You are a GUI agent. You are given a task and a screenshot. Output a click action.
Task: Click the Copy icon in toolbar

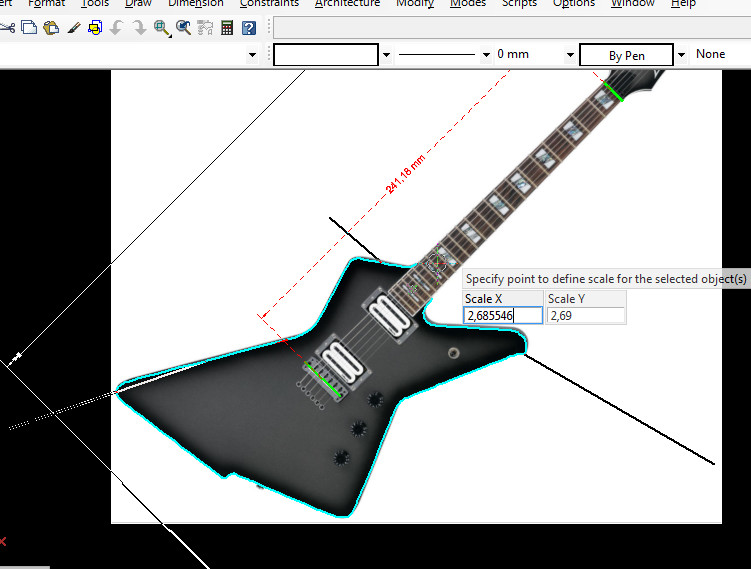[x=29, y=27]
